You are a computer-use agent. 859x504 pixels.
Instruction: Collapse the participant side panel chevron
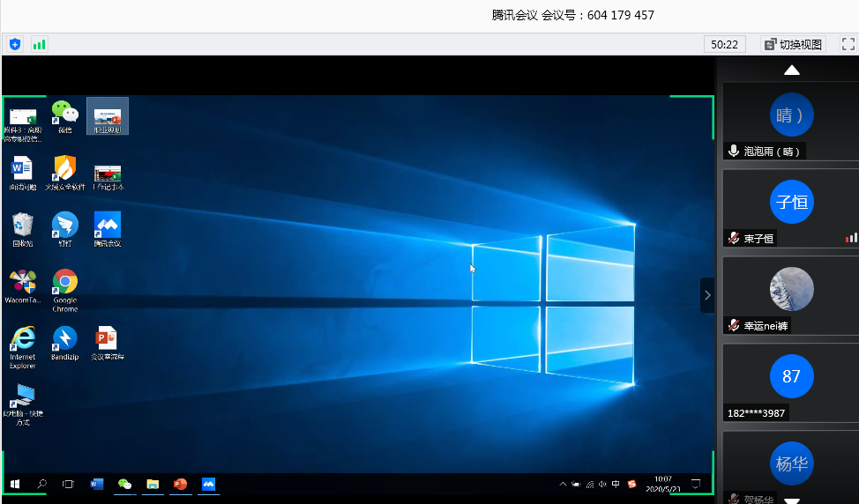click(707, 295)
